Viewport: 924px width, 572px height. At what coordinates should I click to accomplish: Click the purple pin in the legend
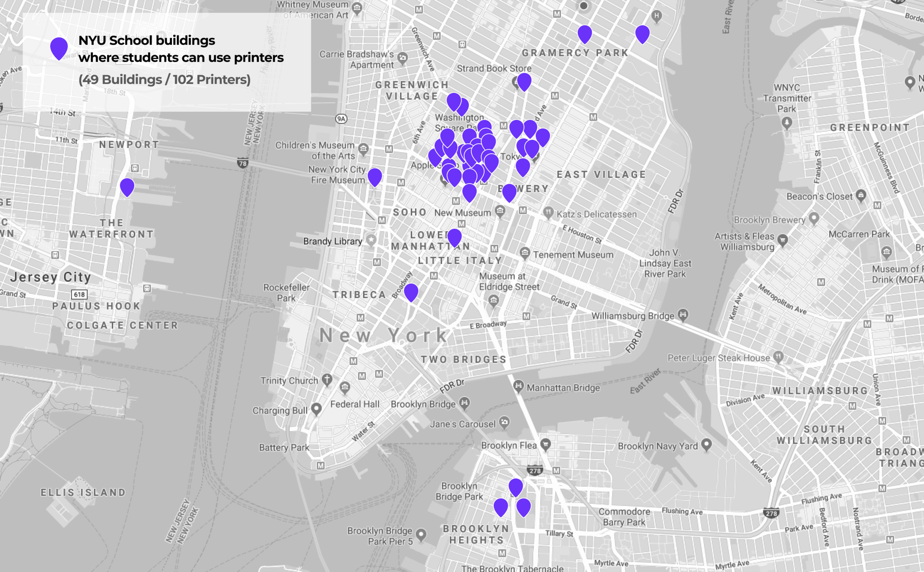pos(59,48)
